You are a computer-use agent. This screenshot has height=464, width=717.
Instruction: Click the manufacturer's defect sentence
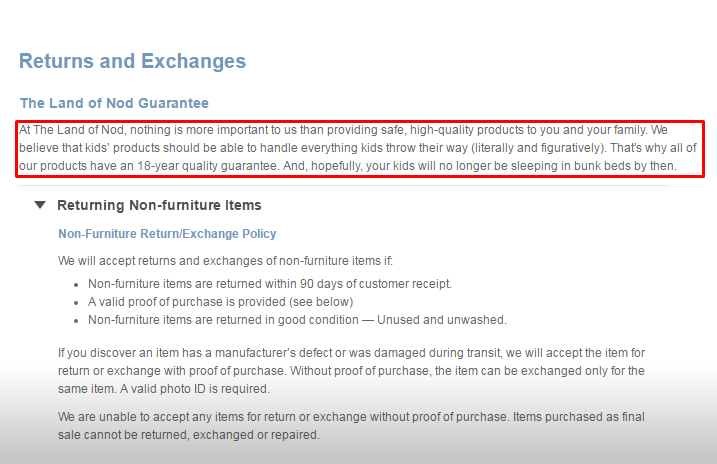click(x=351, y=362)
